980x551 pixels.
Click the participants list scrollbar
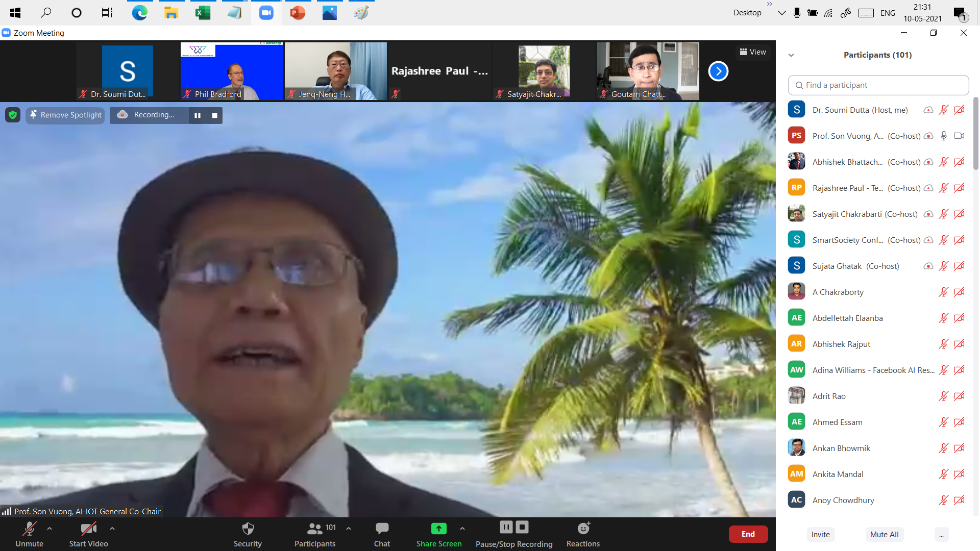click(975, 134)
